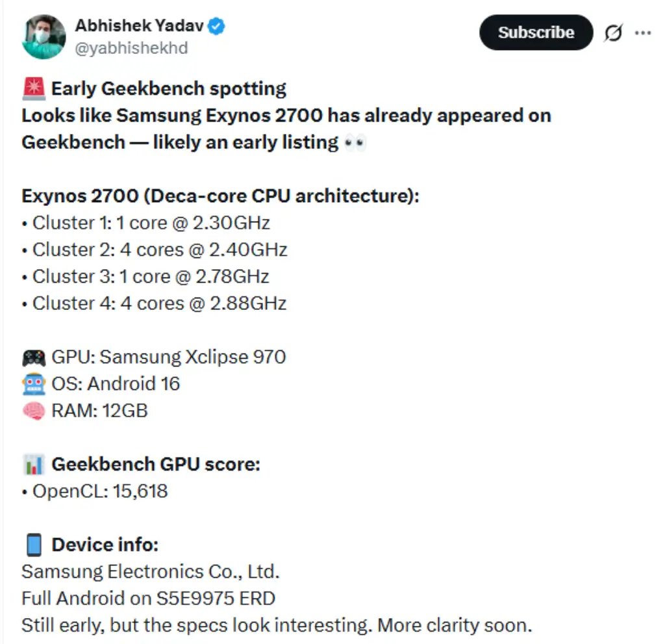Image resolution: width=665 pixels, height=644 pixels.
Task: Click the Subscribe button
Action: pyautogui.click(x=536, y=32)
